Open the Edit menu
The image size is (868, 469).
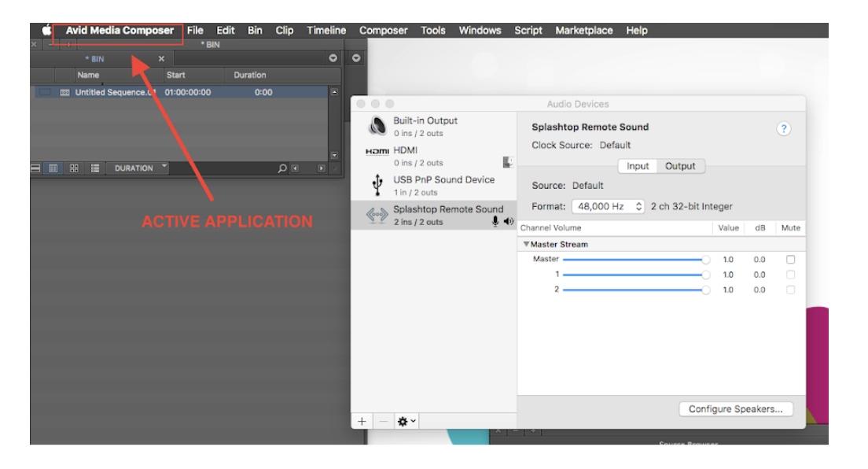pos(226,31)
